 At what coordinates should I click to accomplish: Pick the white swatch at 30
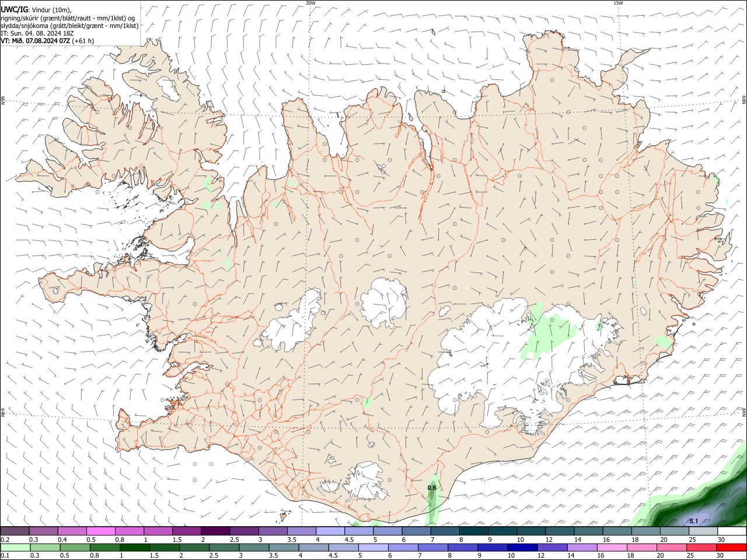coord(731,531)
